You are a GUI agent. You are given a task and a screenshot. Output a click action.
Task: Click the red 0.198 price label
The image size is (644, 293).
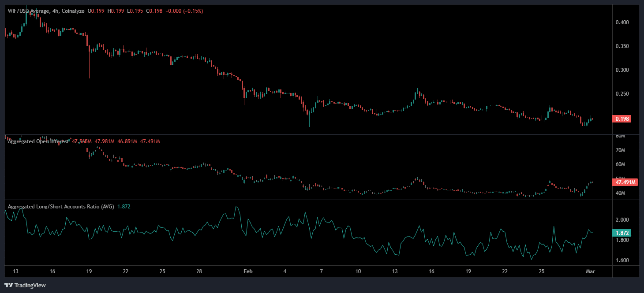(x=623, y=119)
